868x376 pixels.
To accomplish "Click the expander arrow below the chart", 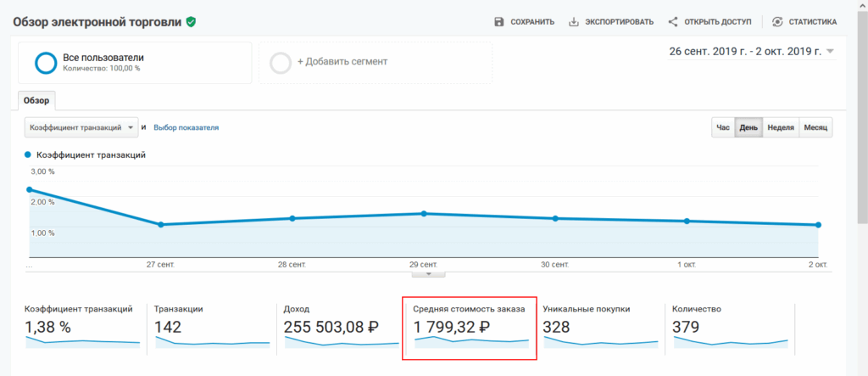I will coord(429,273).
